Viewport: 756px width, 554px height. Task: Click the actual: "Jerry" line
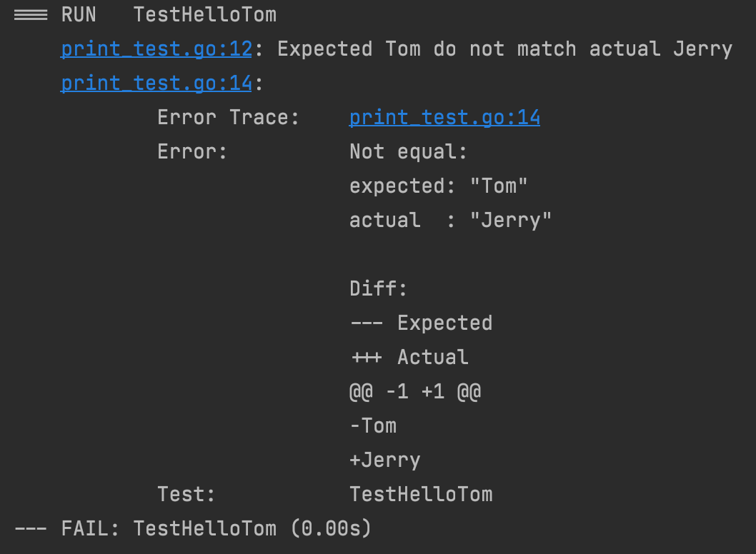tap(450, 220)
